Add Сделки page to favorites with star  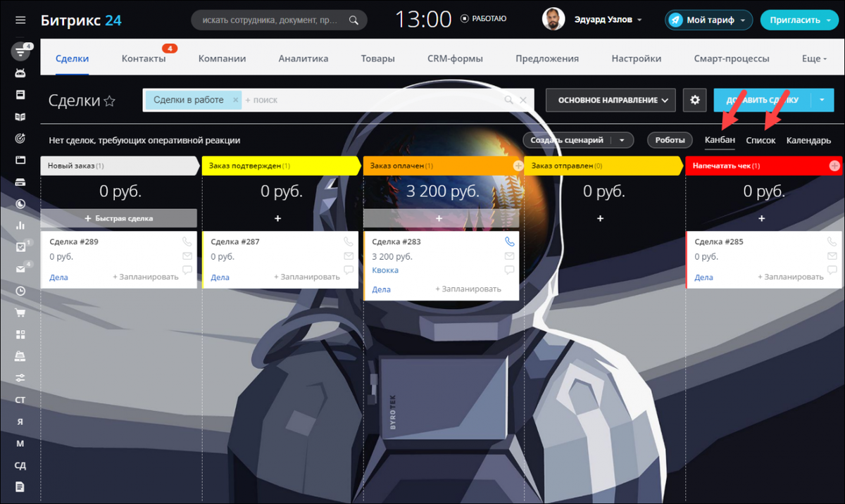tap(109, 101)
